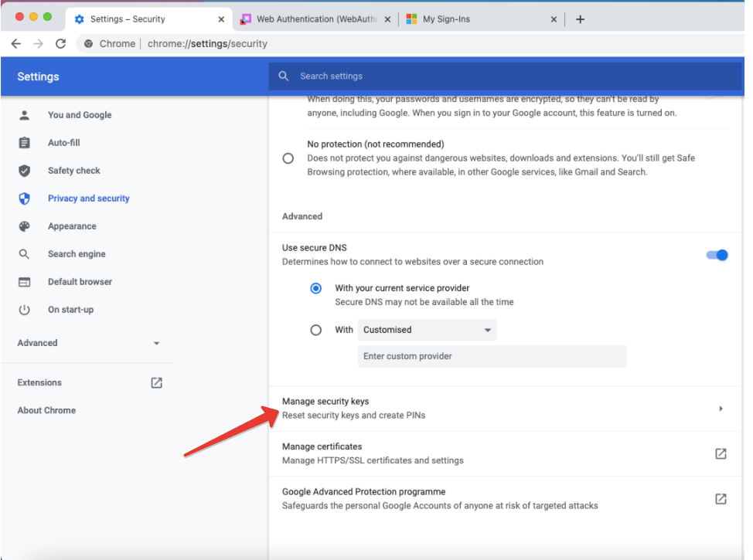753x560 pixels.
Task: Open Privacy and security settings section
Action: click(x=88, y=199)
